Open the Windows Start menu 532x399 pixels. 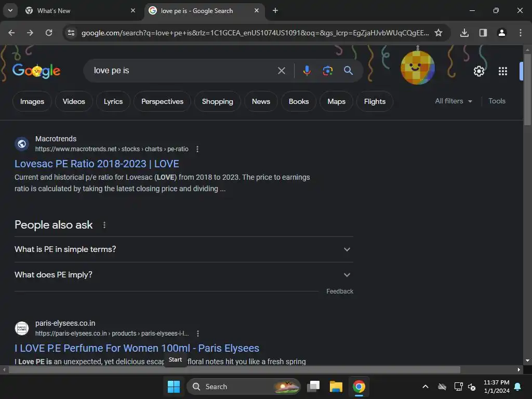click(174, 387)
